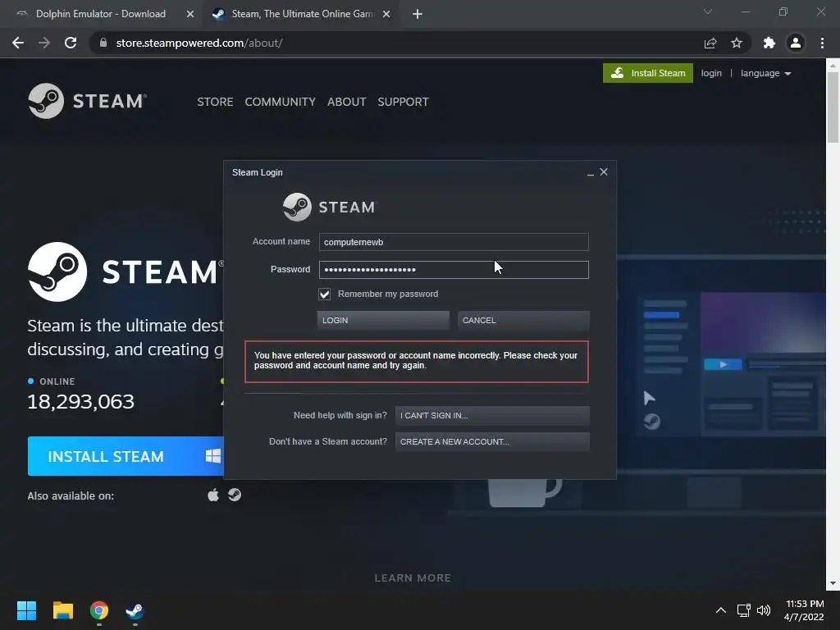Click the green Install Steam button

648,73
